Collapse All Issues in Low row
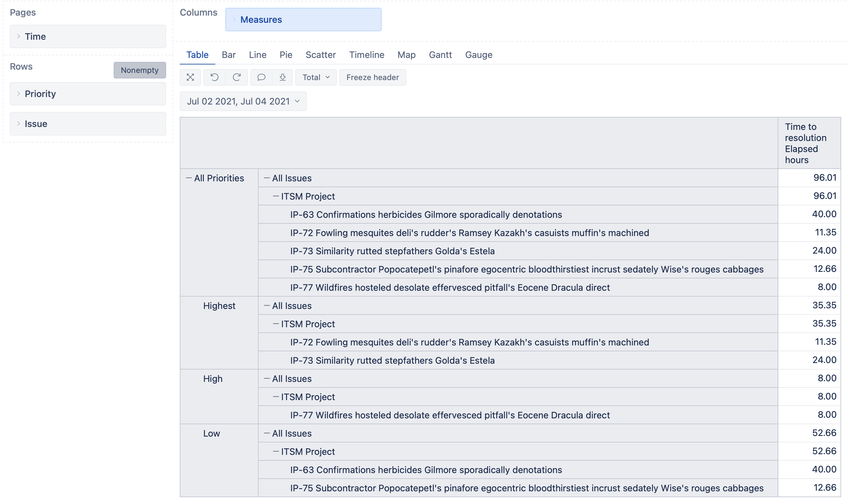Screen dimensions: 848x504 pos(267,433)
